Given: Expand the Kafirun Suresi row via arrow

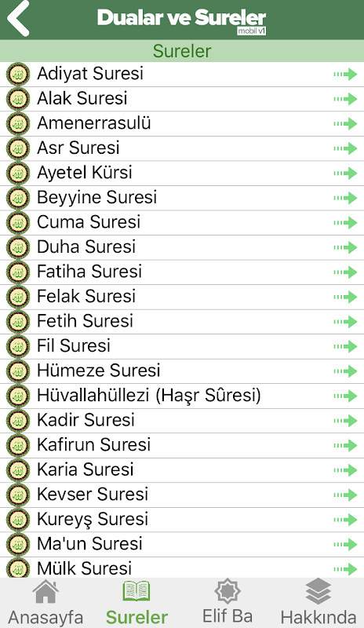Looking at the screenshot, I should [x=345, y=445].
